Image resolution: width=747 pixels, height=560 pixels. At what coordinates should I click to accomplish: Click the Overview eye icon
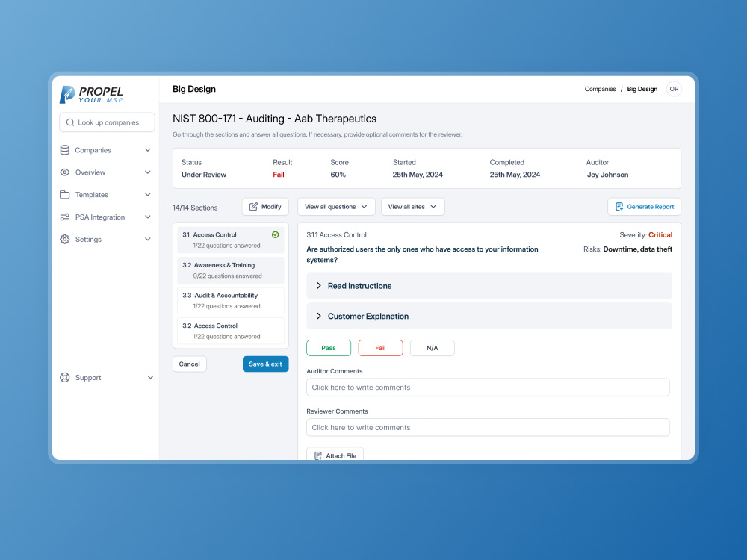point(65,172)
